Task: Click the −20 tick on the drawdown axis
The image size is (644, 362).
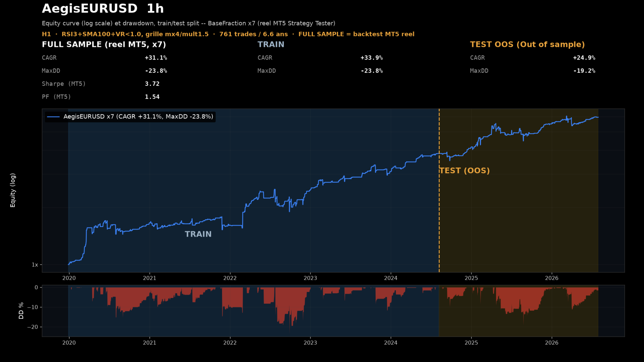Action: point(33,327)
